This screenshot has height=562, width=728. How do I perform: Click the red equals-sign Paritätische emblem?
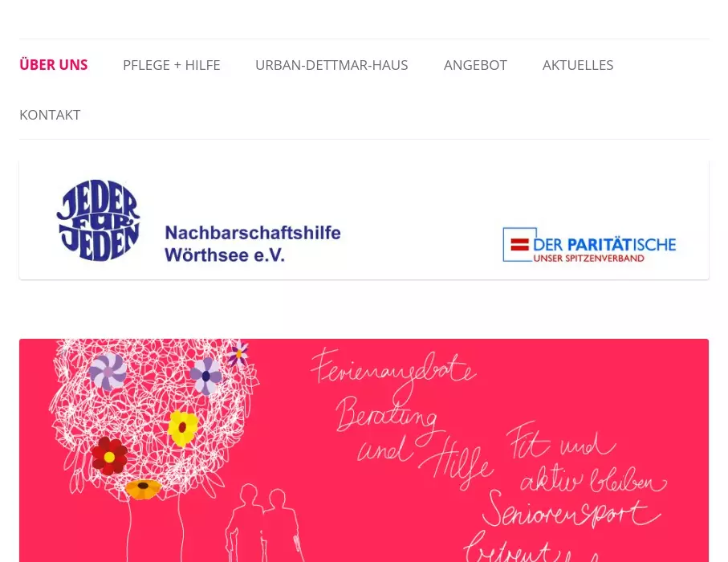519,244
